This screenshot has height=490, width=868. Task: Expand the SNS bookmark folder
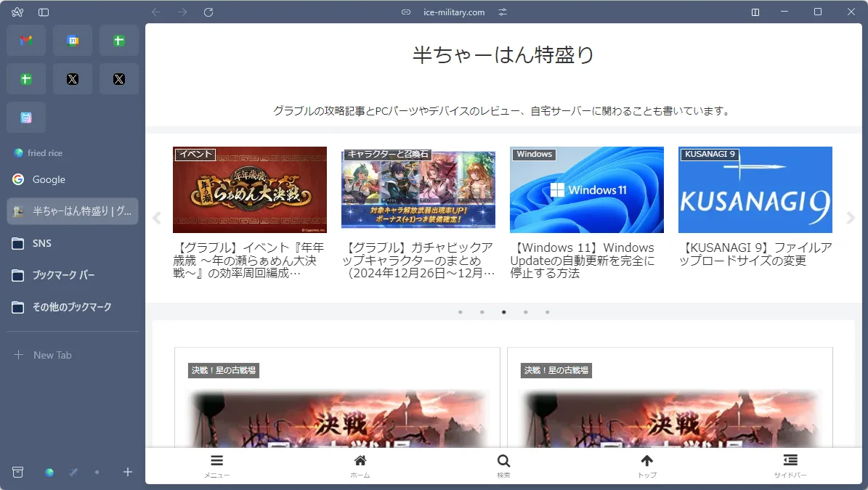[73, 243]
